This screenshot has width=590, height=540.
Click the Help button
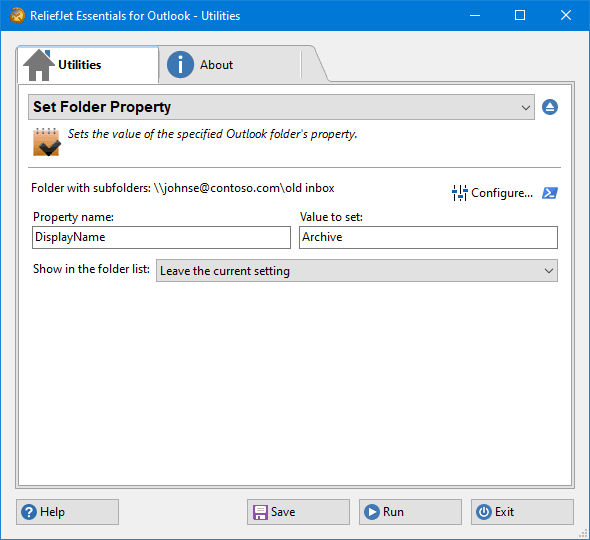(67, 512)
